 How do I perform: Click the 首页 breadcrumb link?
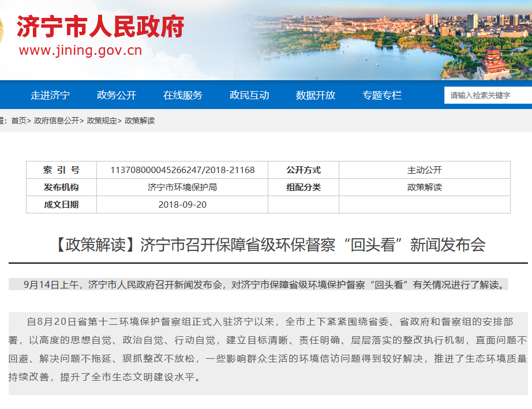point(18,121)
